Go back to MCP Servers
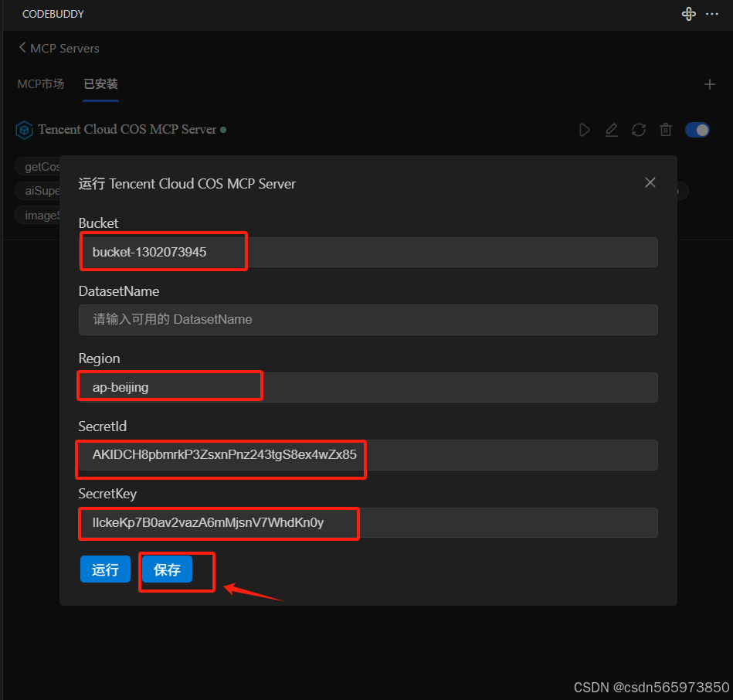Image resolution: width=733 pixels, height=700 pixels. tap(59, 48)
